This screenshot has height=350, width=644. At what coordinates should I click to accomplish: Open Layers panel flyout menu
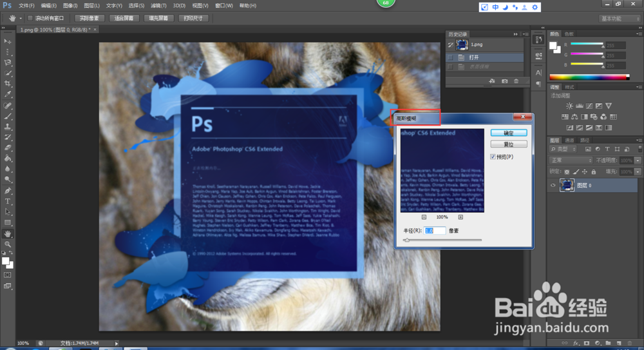(639, 141)
